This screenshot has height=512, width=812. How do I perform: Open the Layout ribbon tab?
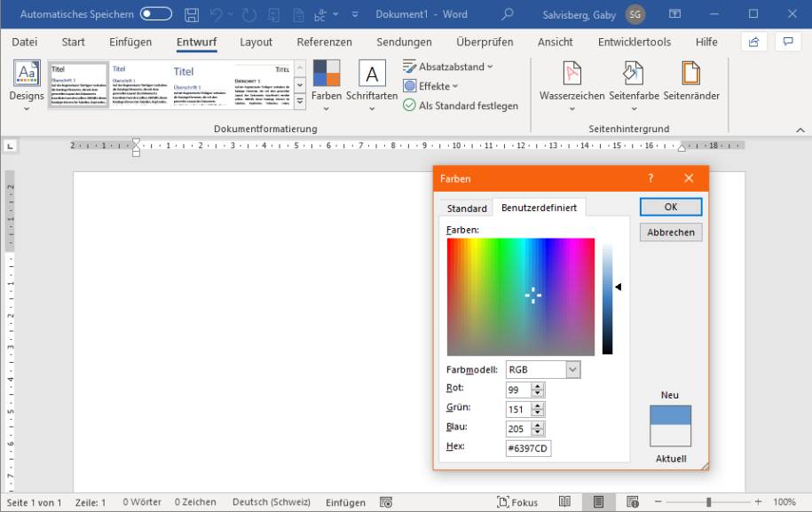click(256, 42)
